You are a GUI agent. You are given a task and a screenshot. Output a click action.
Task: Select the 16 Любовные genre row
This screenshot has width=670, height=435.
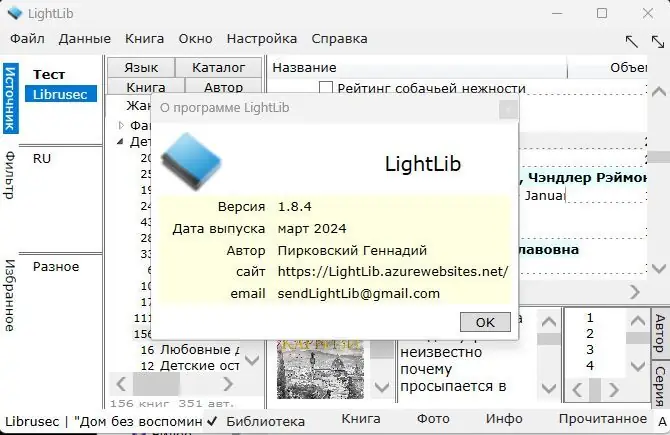(190, 350)
